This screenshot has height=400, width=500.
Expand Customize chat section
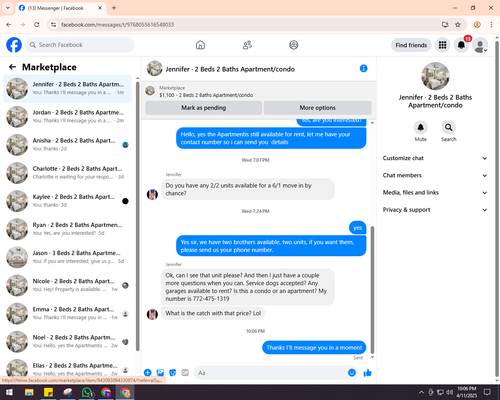tap(435, 158)
